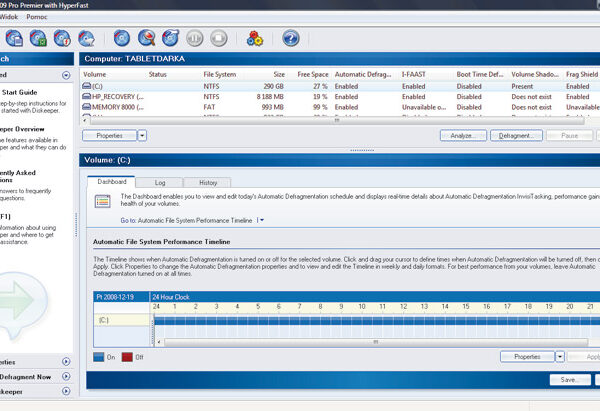Open the Go to timeline dropdown
The image size is (600, 411).
(x=260, y=219)
